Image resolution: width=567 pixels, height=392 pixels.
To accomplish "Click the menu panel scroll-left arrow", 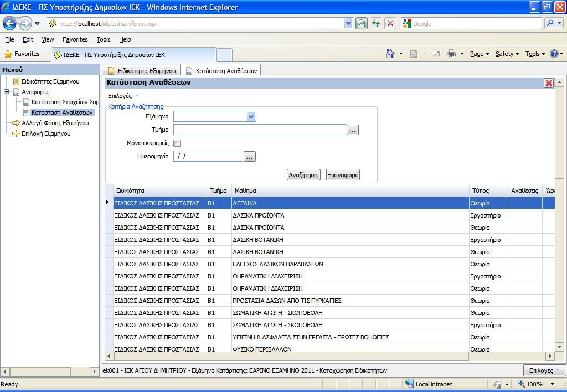I will click(4, 372).
